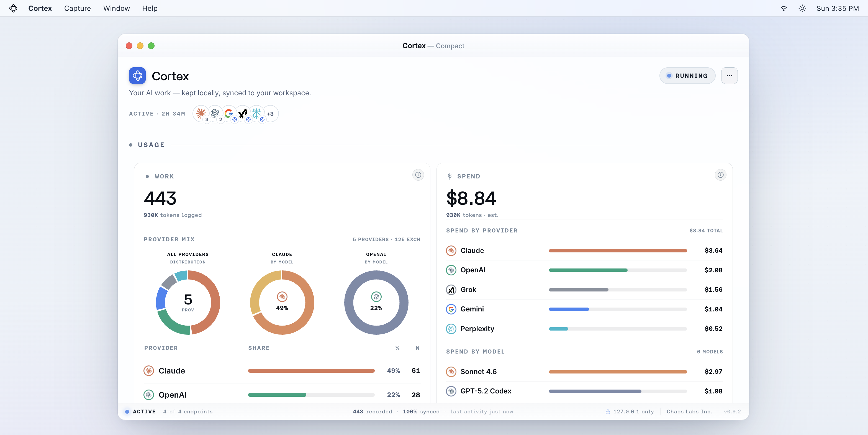The image size is (868, 435).
Task: Click the dollar icon next to SPEND
Action: pos(450,176)
